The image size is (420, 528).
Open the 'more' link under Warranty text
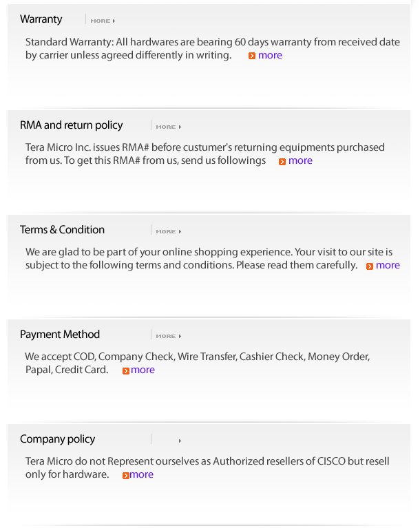(x=270, y=55)
